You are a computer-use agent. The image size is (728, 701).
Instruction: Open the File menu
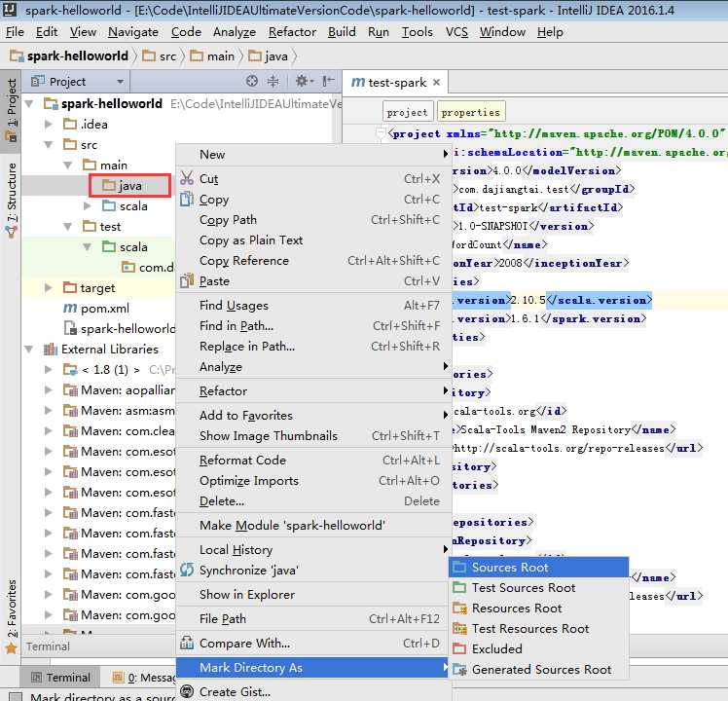[x=15, y=31]
